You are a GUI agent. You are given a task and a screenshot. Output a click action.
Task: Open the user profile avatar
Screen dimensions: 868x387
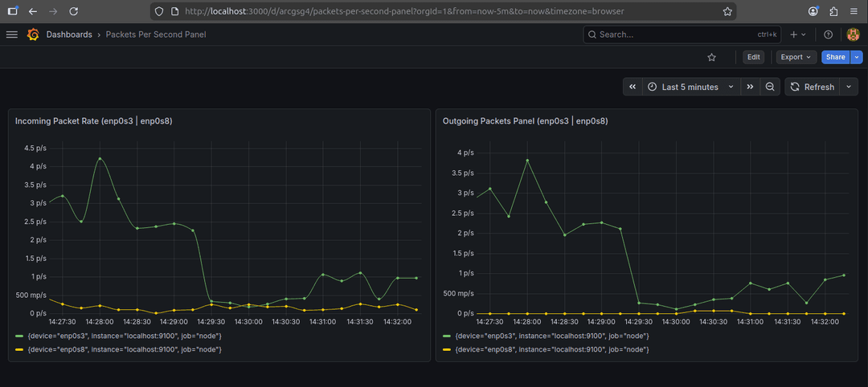click(x=853, y=35)
